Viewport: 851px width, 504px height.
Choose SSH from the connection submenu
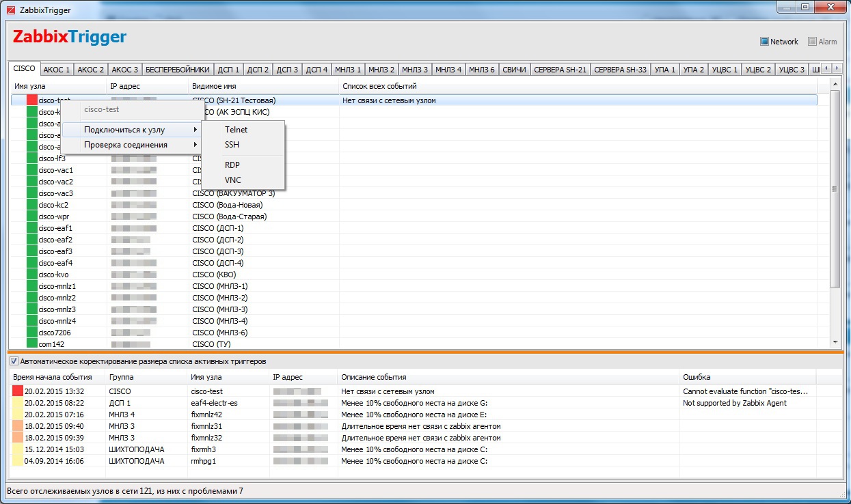[232, 145]
